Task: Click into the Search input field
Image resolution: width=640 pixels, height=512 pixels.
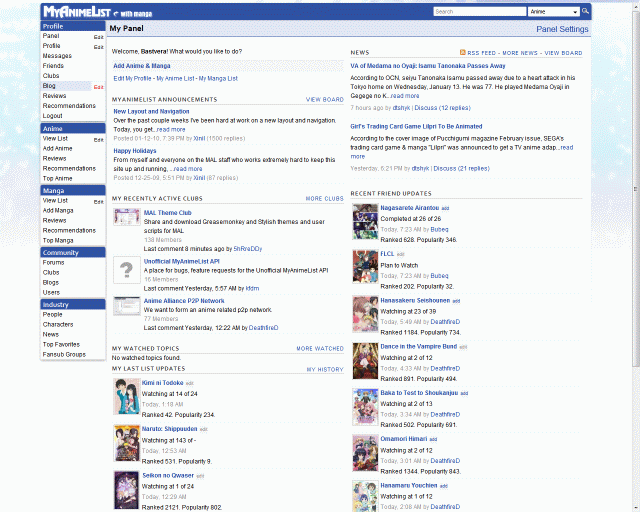Action: pos(480,11)
